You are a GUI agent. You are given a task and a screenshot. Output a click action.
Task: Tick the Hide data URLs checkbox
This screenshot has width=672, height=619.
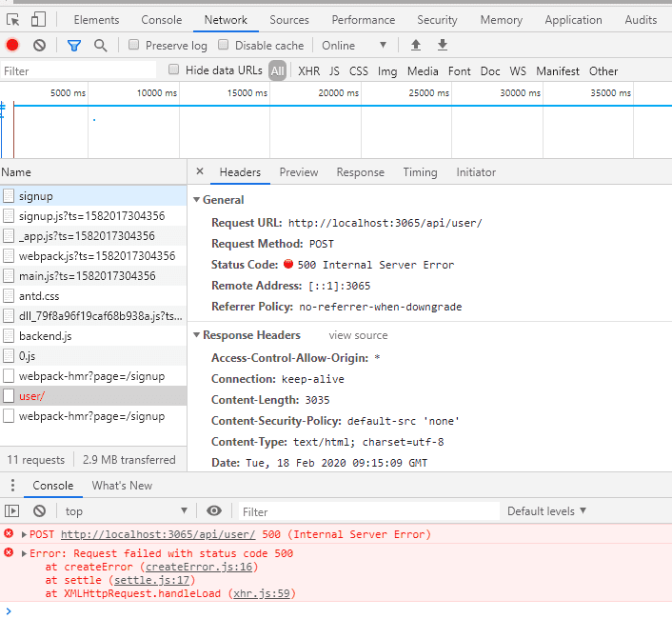click(174, 70)
